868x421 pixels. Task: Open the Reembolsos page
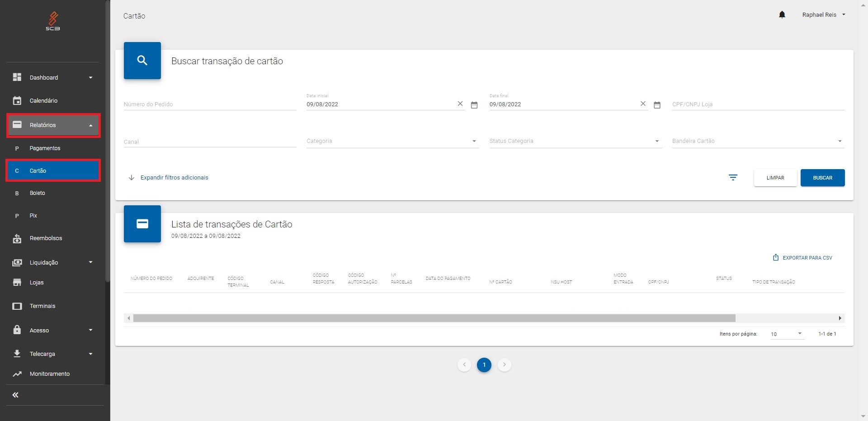[46, 238]
